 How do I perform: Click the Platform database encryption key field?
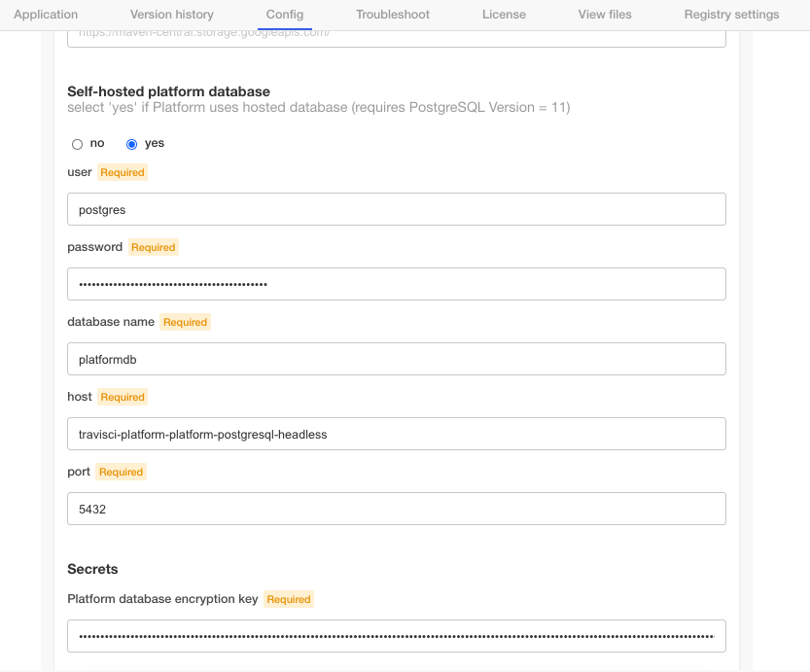point(396,636)
